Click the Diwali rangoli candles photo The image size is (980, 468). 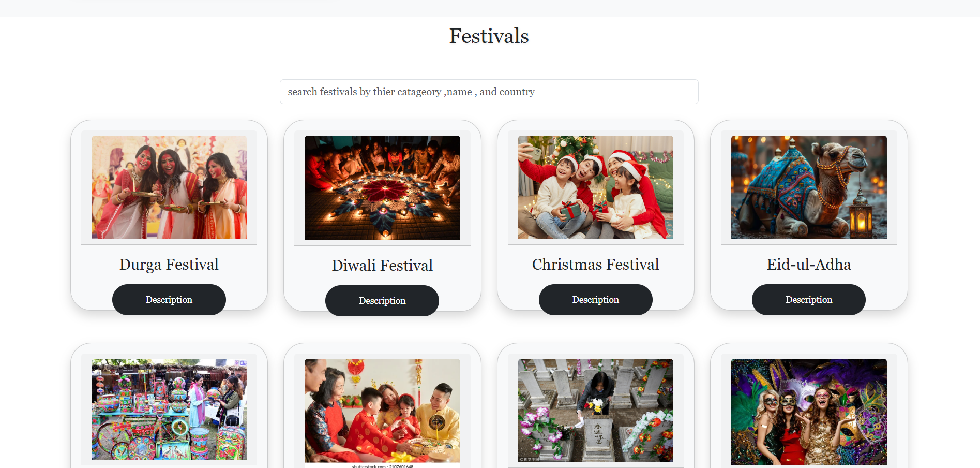pyautogui.click(x=382, y=188)
